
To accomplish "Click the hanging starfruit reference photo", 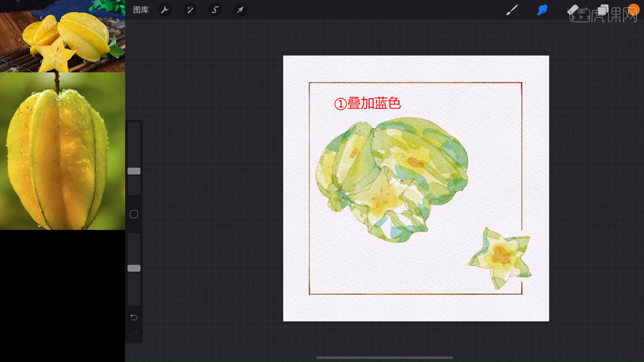I will [x=62, y=151].
